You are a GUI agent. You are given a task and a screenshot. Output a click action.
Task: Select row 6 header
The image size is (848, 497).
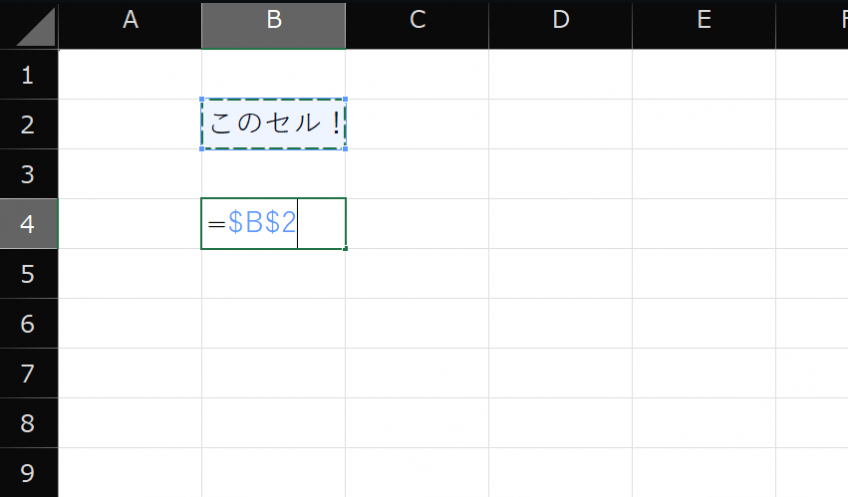pyautogui.click(x=28, y=323)
